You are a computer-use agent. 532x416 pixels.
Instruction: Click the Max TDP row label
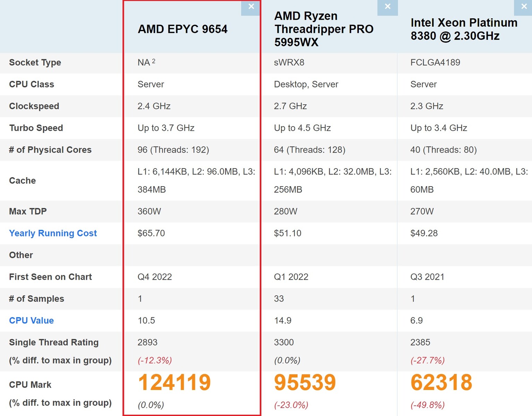[28, 211]
